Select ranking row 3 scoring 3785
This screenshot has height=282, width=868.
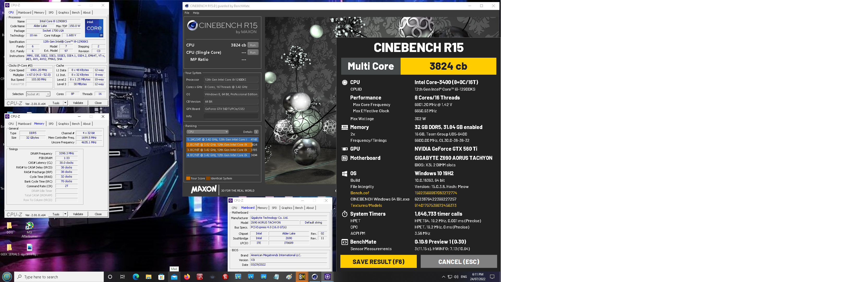click(x=222, y=150)
